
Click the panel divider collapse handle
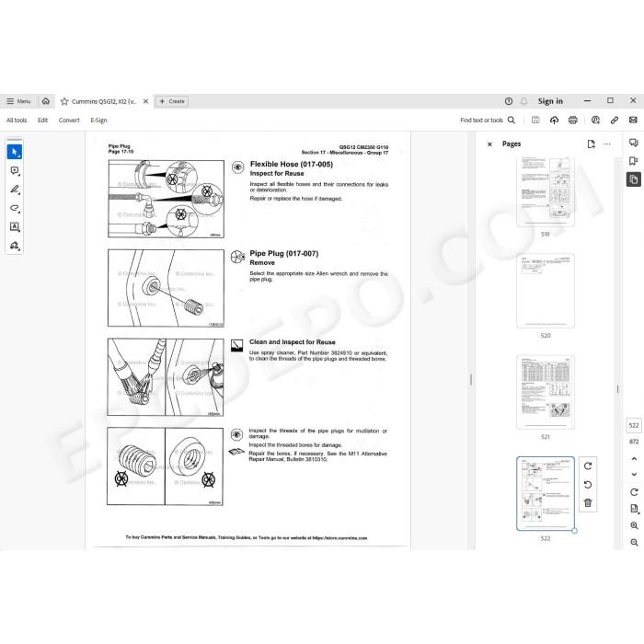471,379
